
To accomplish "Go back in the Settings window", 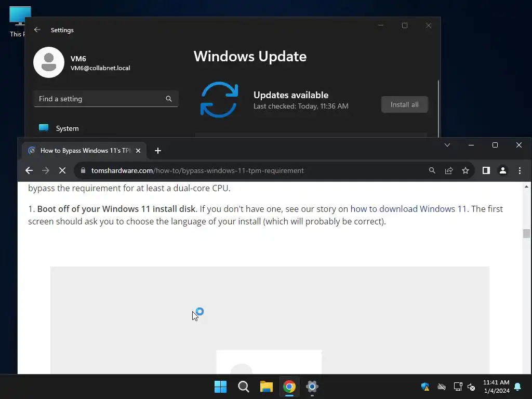I will (x=37, y=30).
